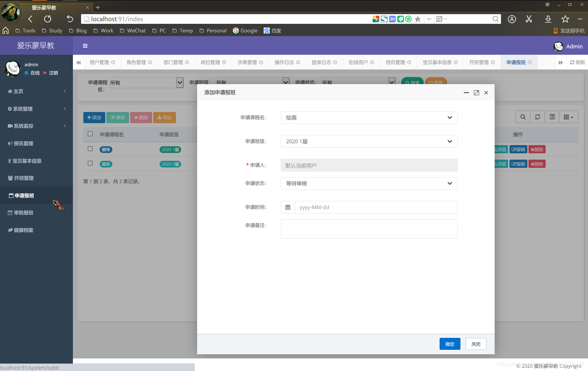Click the 申请备注 textarea
The width and height of the screenshot is (588, 371).
[x=369, y=229]
